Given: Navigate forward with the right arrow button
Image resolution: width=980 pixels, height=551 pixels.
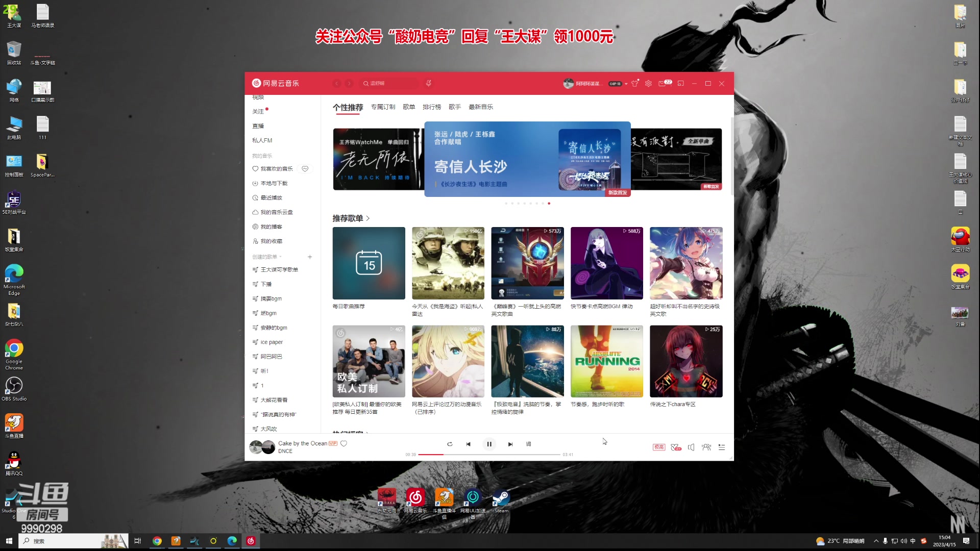Looking at the screenshot, I should tap(349, 83).
